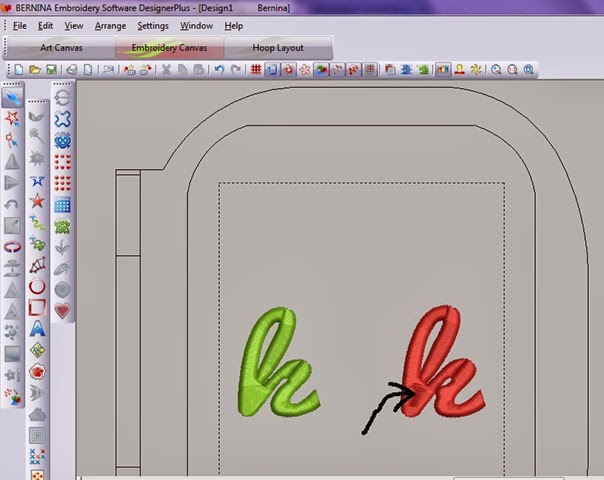Click the Zoom 1:1 magnifier icon
The width and height of the screenshot is (604, 480).
pyautogui.click(x=512, y=70)
